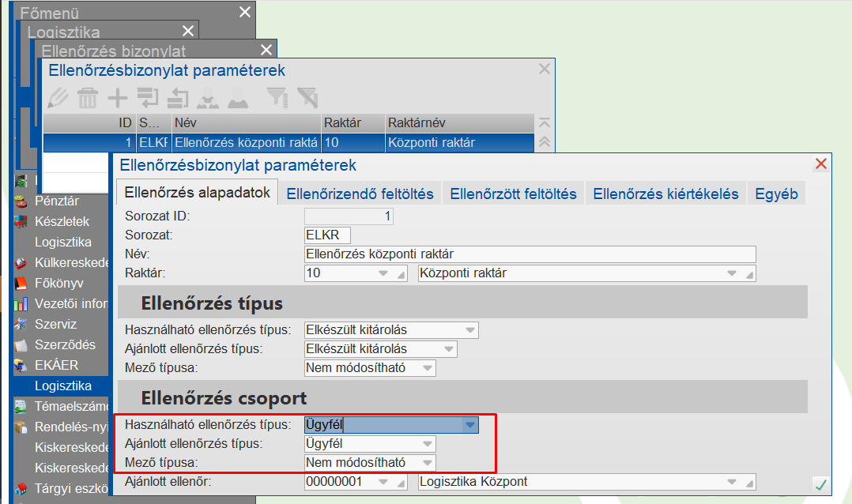Select Pénztár in the main menu

click(x=57, y=201)
